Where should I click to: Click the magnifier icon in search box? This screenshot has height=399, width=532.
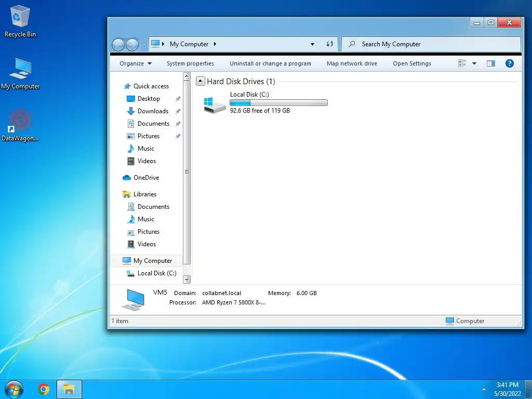point(352,44)
